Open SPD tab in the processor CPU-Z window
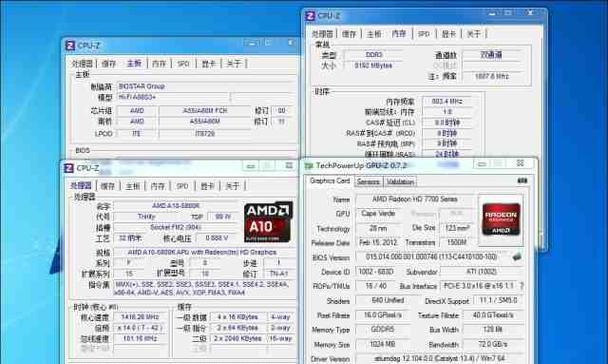The image size is (608, 364). [182, 186]
